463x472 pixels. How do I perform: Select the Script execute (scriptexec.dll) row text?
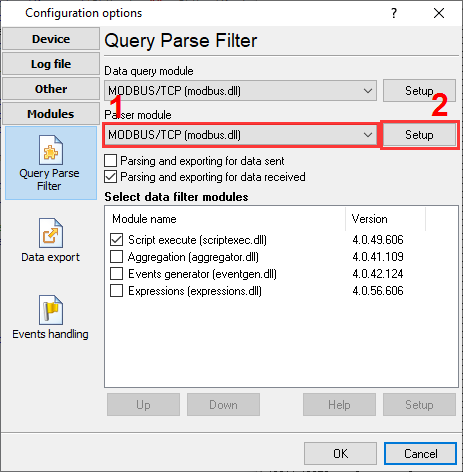197,240
